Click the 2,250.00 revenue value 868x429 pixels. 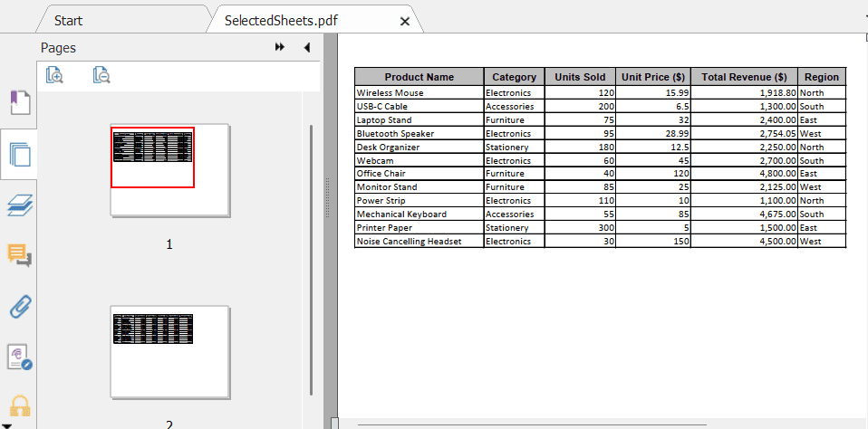(777, 147)
